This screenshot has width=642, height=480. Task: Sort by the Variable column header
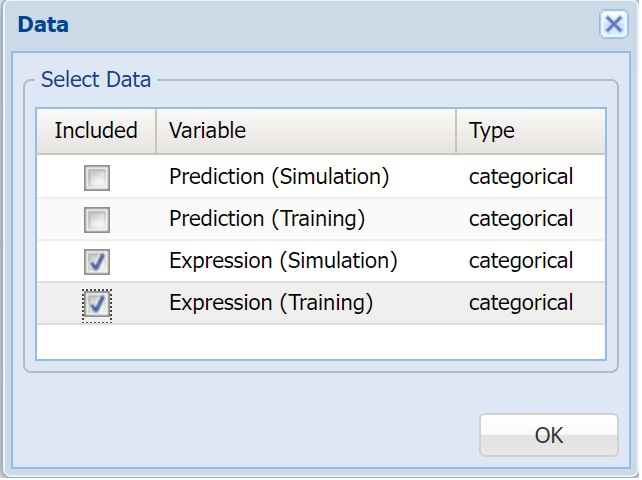[x=305, y=131]
